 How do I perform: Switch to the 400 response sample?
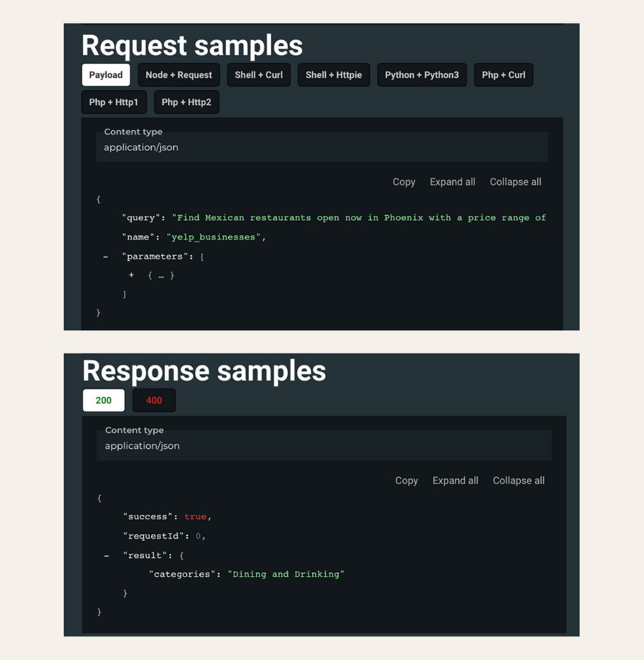click(154, 400)
